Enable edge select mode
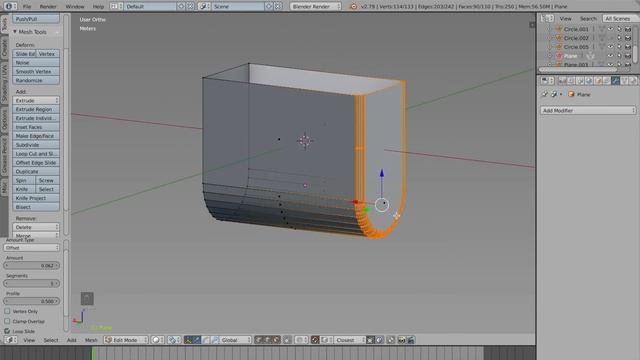Viewport: 640px width, 360px height. [267, 340]
